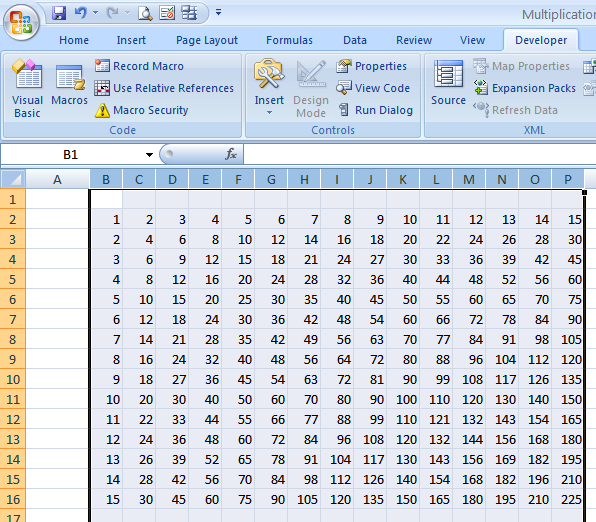Click Expansion Packs button

tap(525, 88)
